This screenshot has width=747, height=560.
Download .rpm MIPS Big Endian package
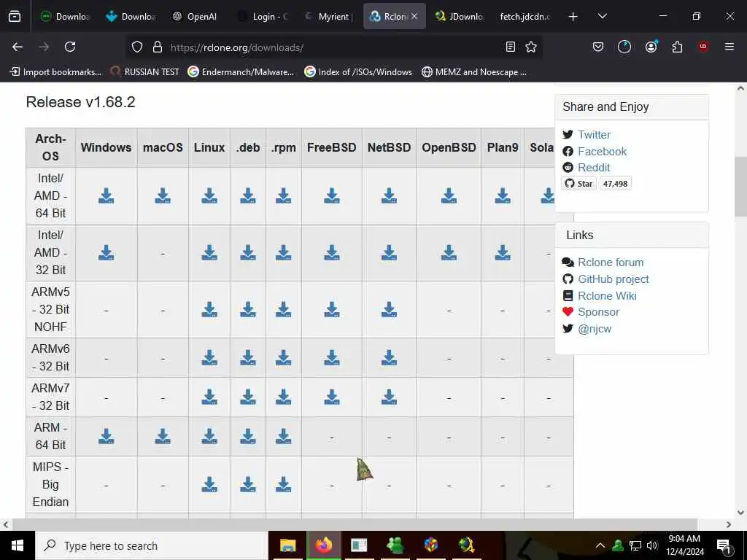pyautogui.click(x=284, y=485)
